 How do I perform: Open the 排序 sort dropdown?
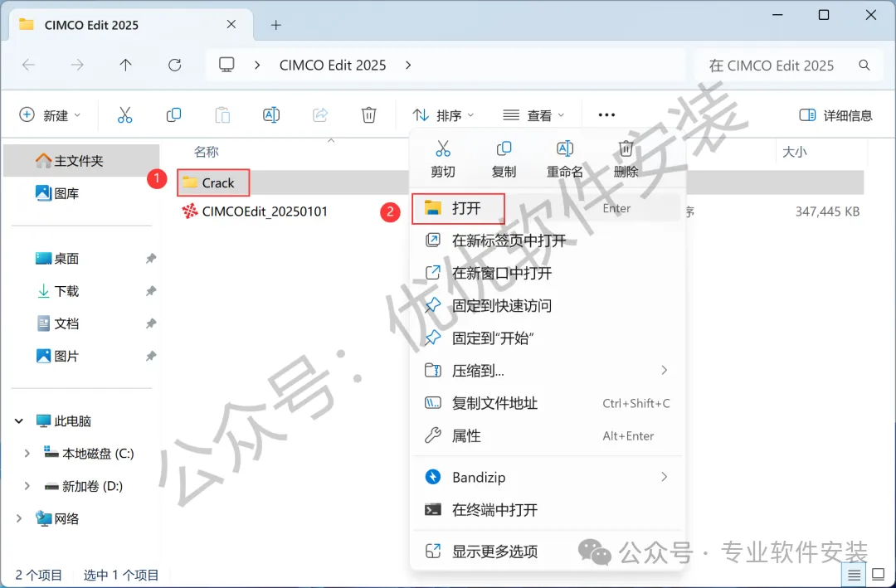[443, 114]
